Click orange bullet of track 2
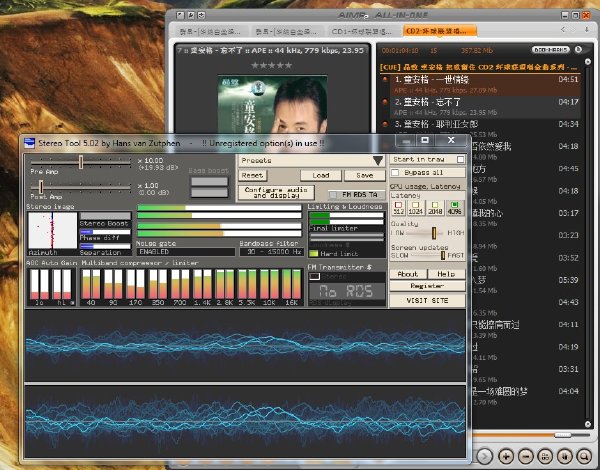Viewport: 600px width, 470px height. click(x=385, y=102)
